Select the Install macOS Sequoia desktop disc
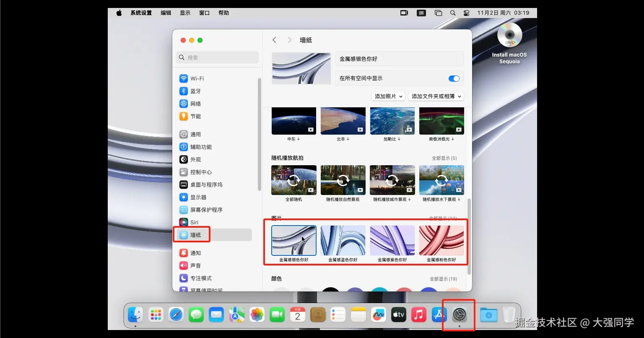The image size is (644, 338). pos(509,44)
